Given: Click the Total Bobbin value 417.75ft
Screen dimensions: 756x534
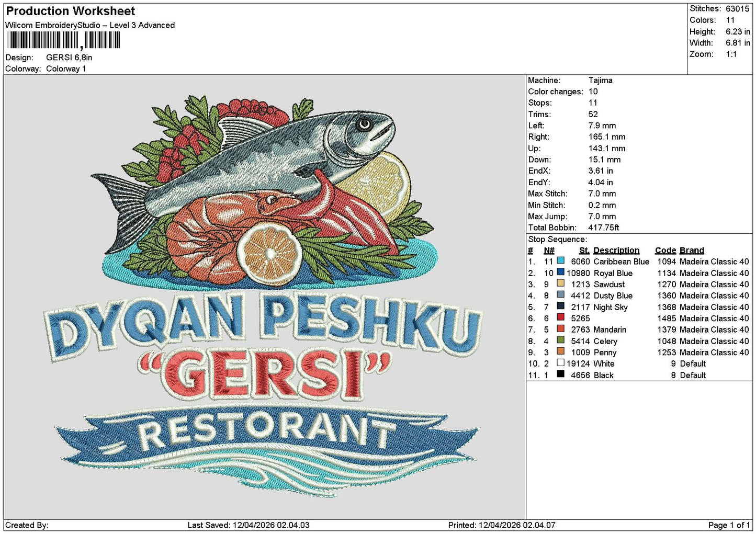Looking at the screenshot, I should pyautogui.click(x=604, y=228).
